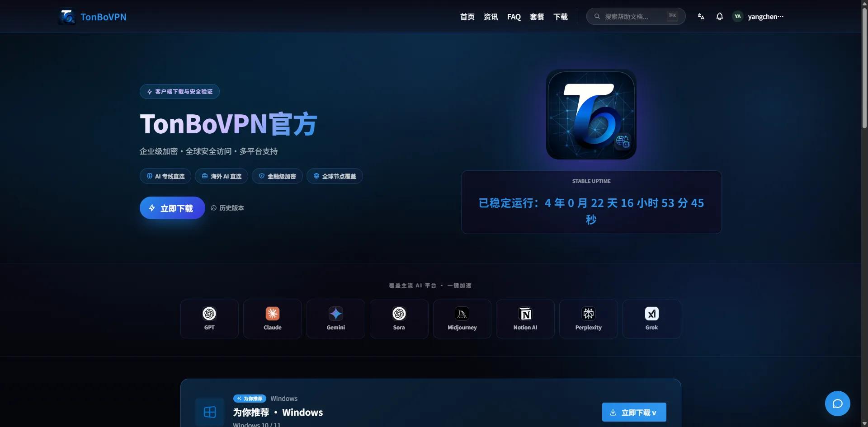This screenshot has height=427, width=868.
Task: Open the language translate icon
Action: 701,16
